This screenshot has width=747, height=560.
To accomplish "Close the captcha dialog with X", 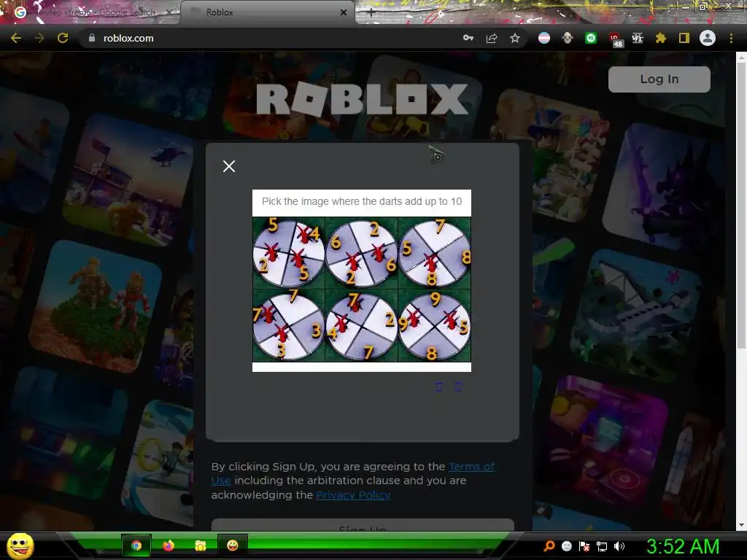I will pos(229,166).
